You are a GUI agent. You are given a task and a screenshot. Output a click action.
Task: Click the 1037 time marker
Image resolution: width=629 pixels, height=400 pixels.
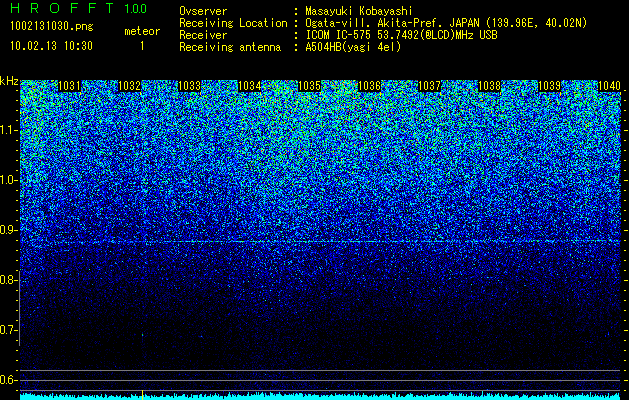(430, 86)
